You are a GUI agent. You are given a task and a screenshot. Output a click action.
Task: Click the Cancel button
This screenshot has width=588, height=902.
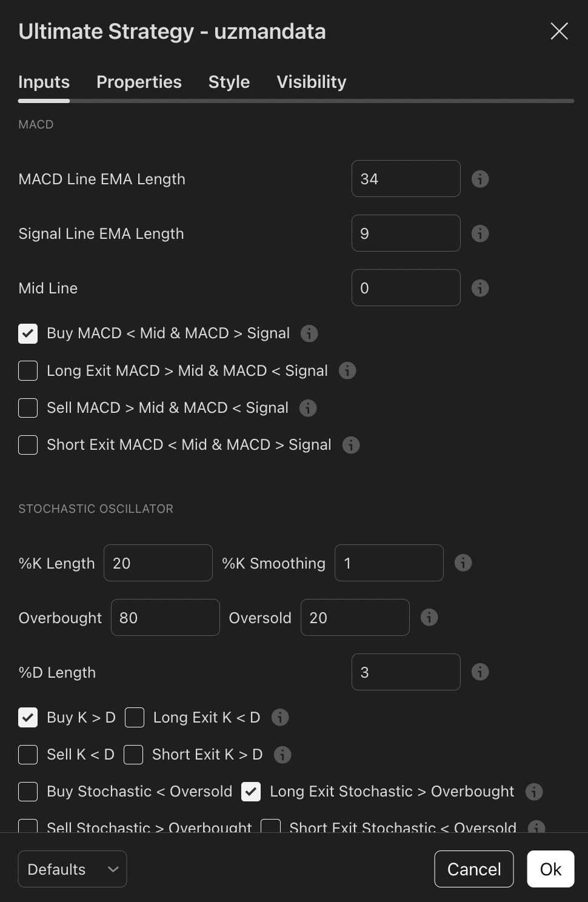[x=474, y=869]
